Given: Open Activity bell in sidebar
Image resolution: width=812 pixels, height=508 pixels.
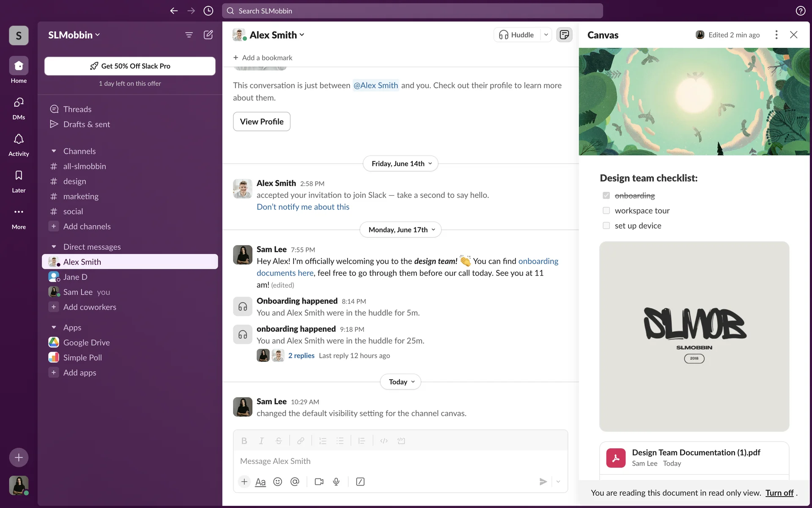Looking at the screenshot, I should (19, 144).
